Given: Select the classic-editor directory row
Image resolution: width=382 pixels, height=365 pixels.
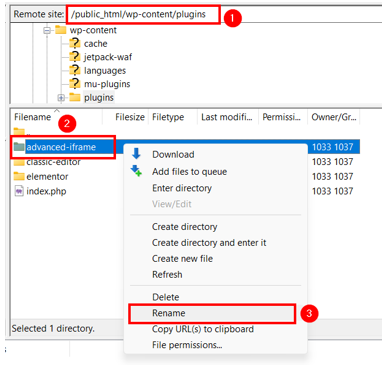Looking at the screenshot, I should (186, 162).
